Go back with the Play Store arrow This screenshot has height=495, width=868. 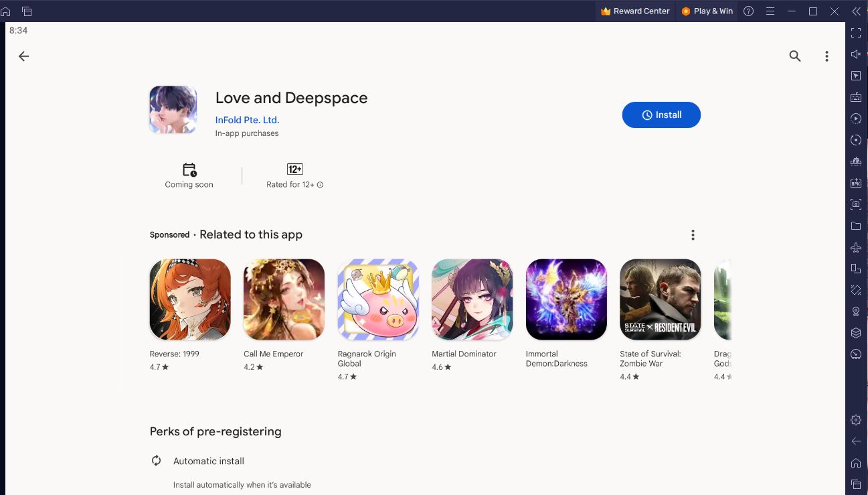point(23,56)
